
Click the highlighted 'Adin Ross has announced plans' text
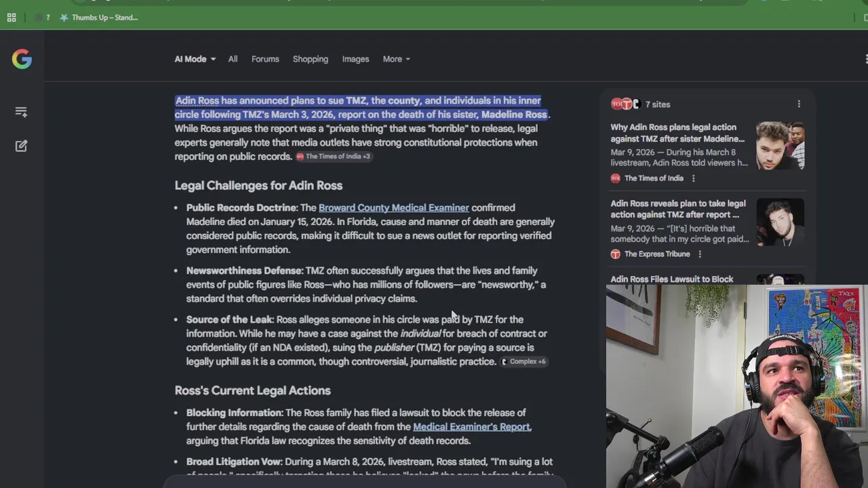(x=361, y=107)
